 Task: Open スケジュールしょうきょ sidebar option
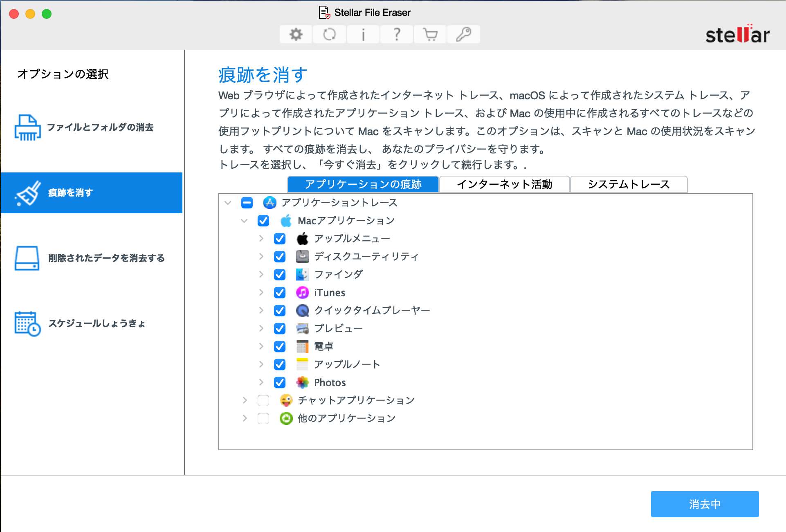click(x=92, y=324)
